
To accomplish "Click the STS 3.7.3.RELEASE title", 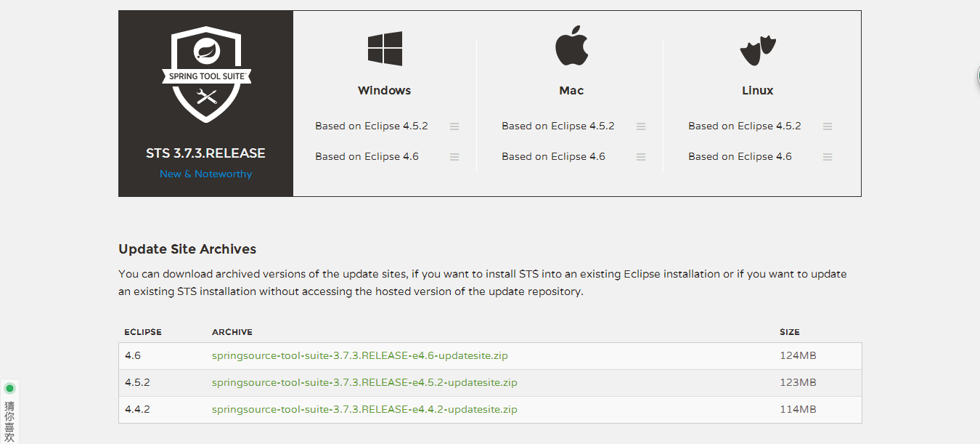I will point(205,153).
